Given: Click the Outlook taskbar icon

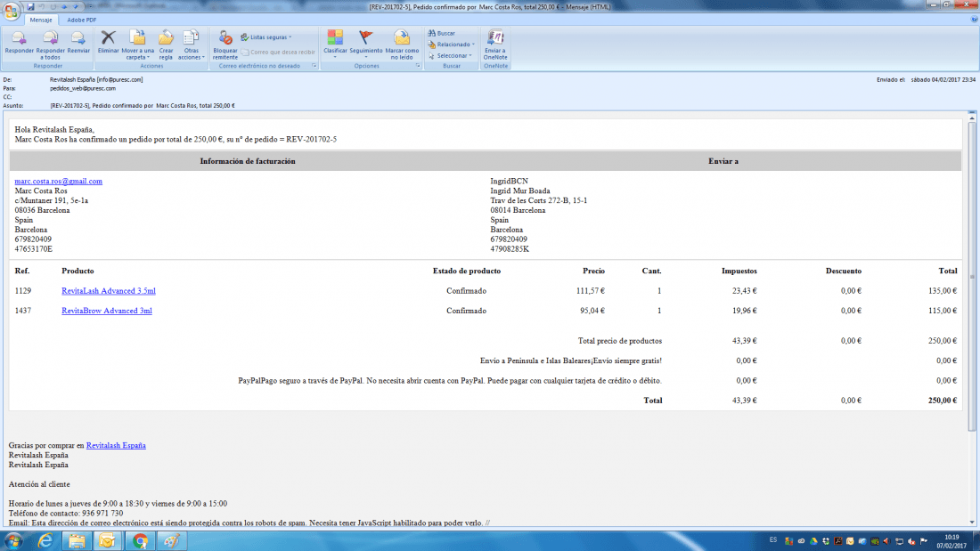Looking at the screenshot, I should [108, 541].
